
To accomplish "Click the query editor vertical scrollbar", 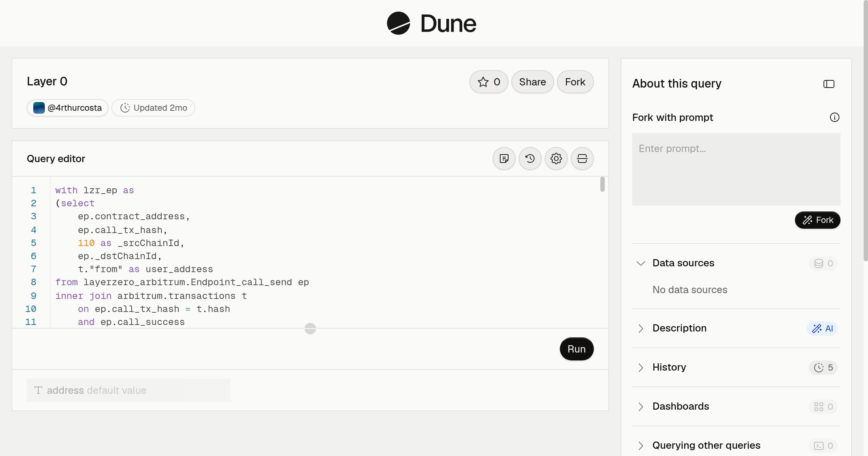I will pyautogui.click(x=602, y=184).
